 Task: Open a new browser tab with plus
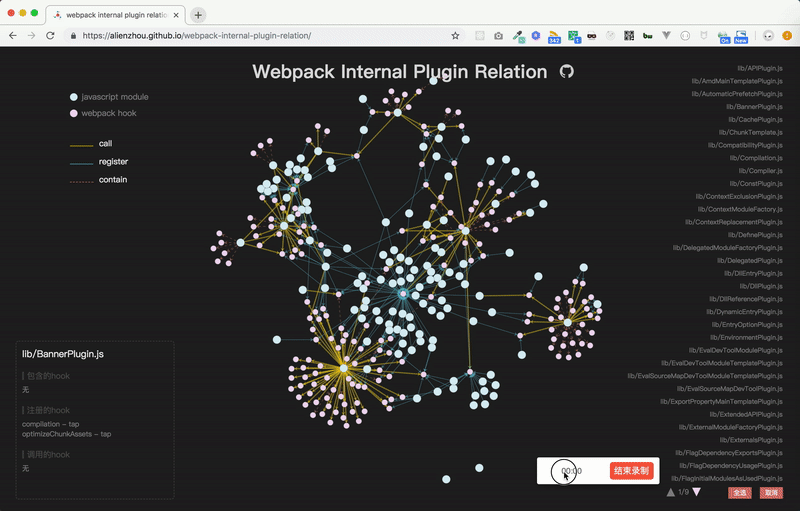pyautogui.click(x=198, y=15)
